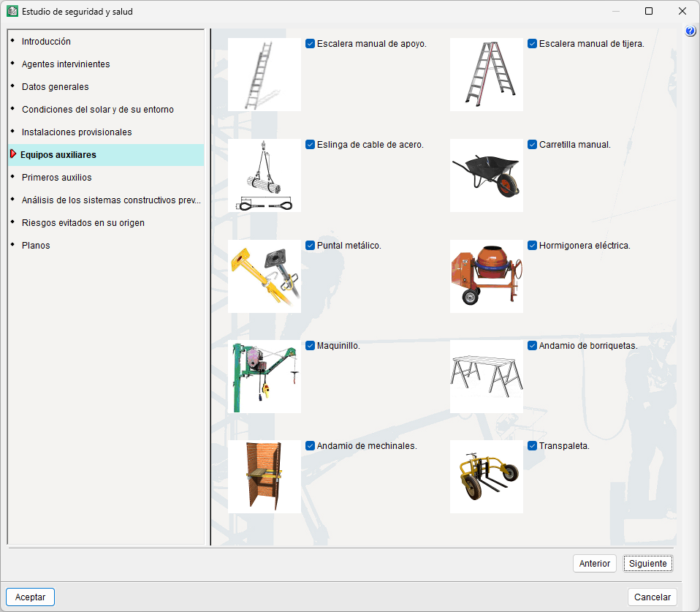This screenshot has height=612, width=700.
Task: Open Primeros auxilios section
Action: point(106,178)
